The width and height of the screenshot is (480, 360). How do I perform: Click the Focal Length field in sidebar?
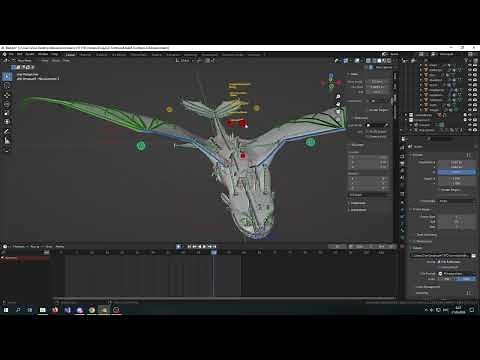click(377, 81)
